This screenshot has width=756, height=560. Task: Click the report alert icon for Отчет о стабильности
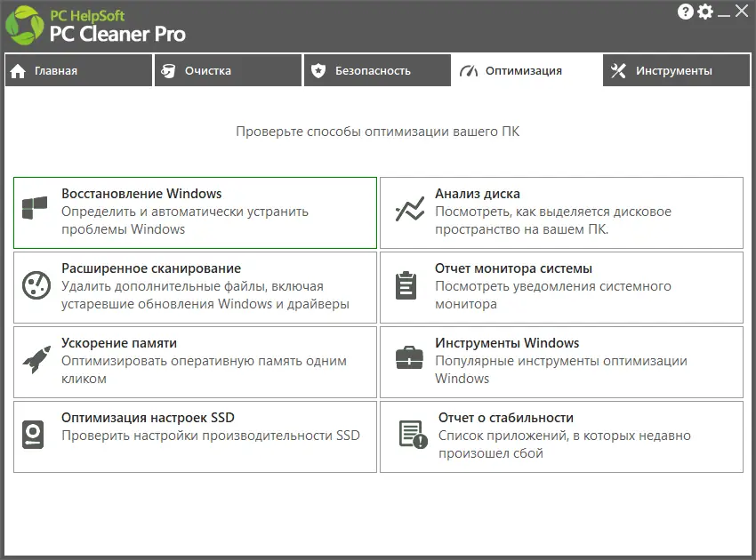coord(414,434)
